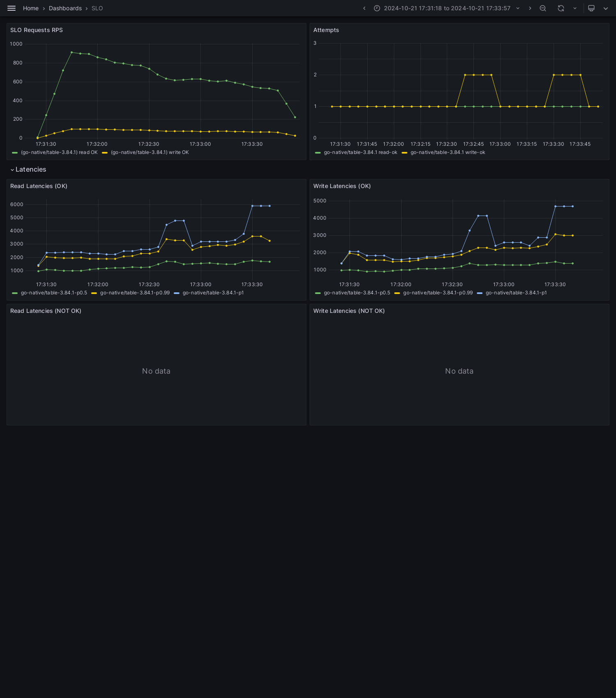616x698 pixels.
Task: Toggle p0.99 series in Write Latencies legend
Action: [x=438, y=293]
